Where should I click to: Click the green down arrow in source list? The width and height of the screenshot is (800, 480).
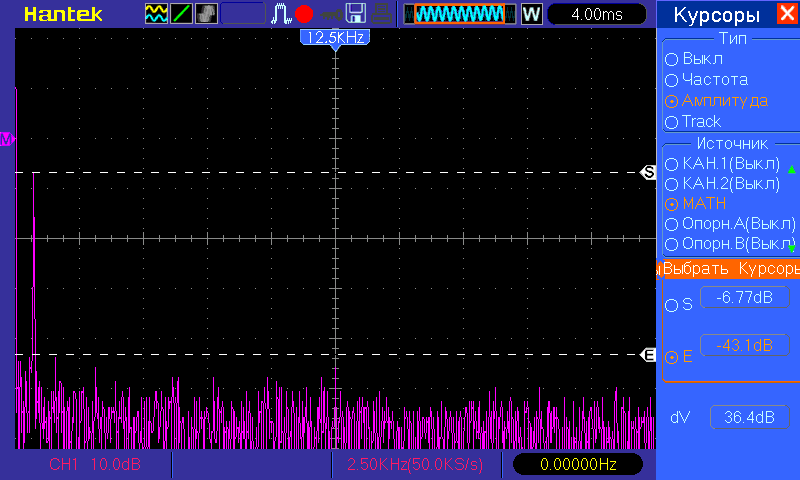792,248
